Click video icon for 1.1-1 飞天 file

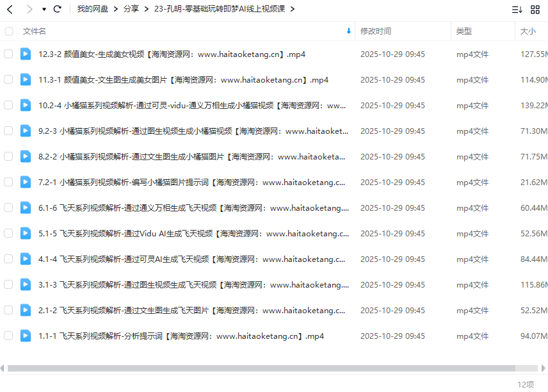click(x=25, y=336)
